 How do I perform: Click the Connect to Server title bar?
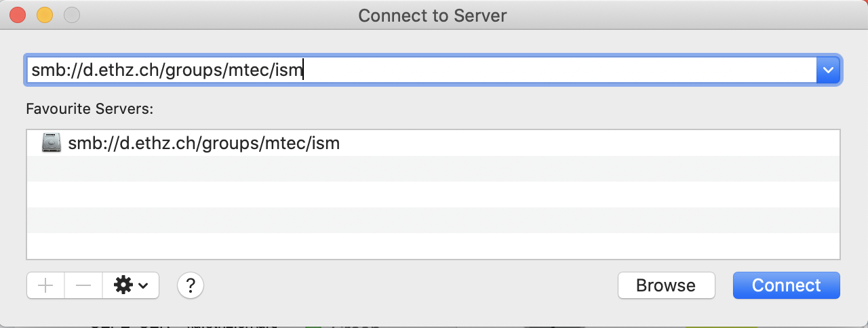click(x=433, y=15)
